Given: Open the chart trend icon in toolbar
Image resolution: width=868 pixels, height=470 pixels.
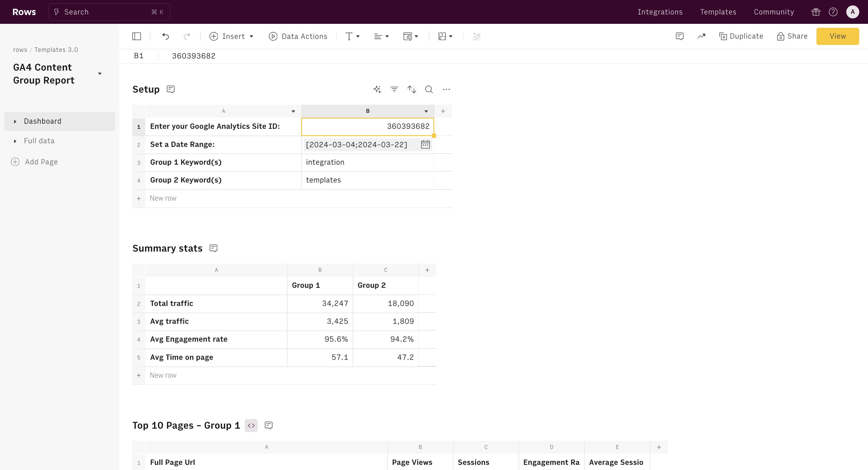Looking at the screenshot, I should tap(701, 37).
